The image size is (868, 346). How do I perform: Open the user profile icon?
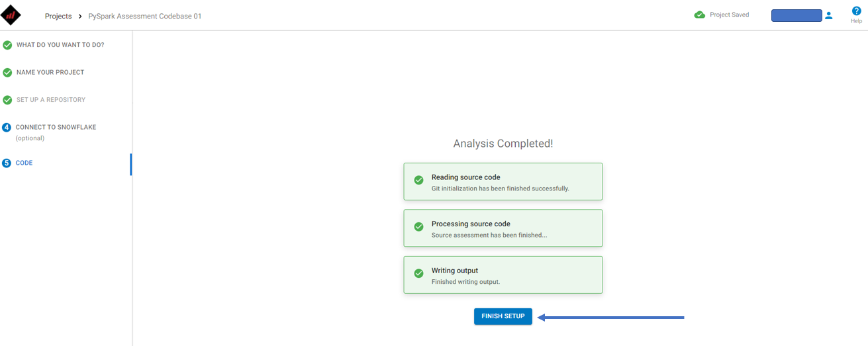click(x=829, y=15)
